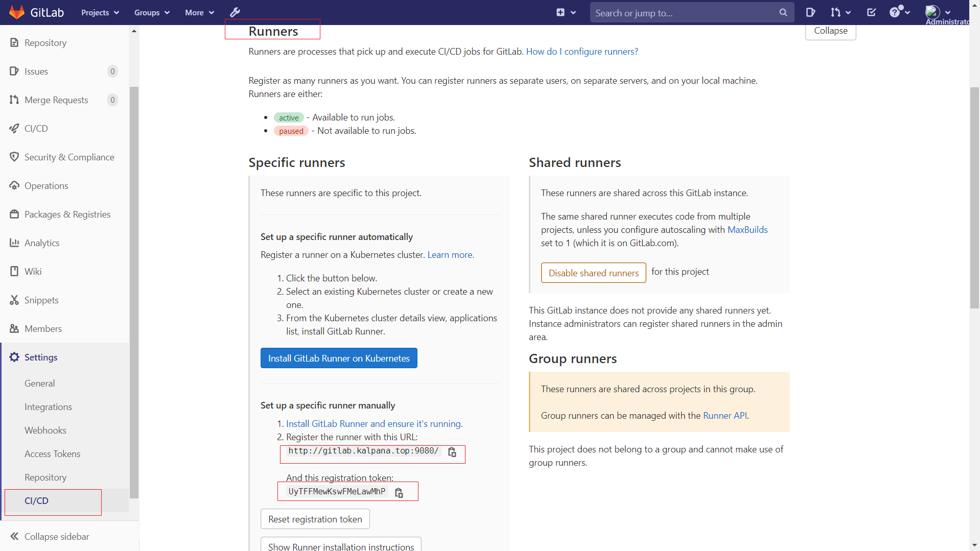Open the Admin Area wrench icon

pyautogui.click(x=235, y=12)
